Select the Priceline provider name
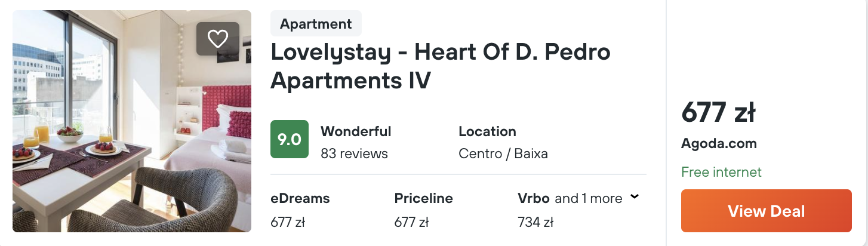 [x=424, y=198]
